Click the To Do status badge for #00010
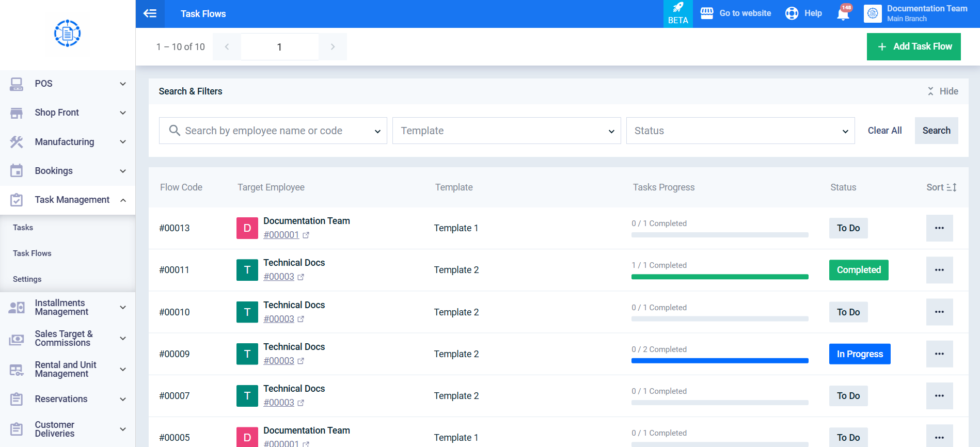The image size is (980, 447). tap(848, 312)
